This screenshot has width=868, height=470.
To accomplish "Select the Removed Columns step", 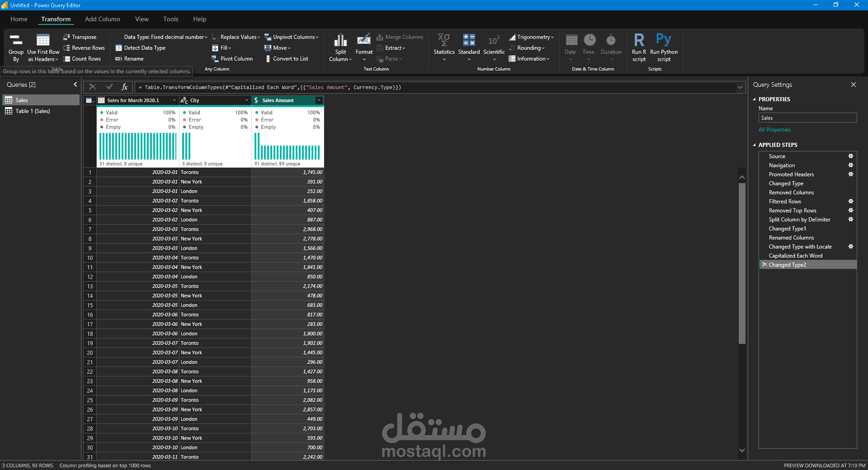I will tap(807, 192).
